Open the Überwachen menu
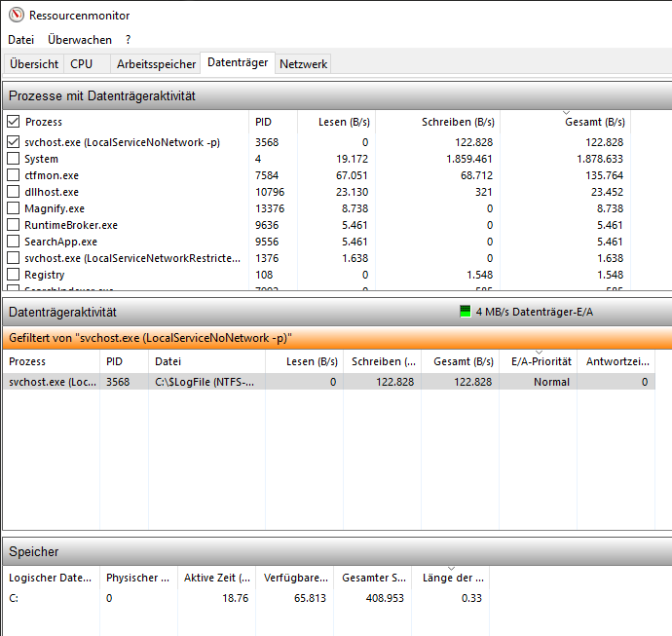The image size is (672, 636). point(80,40)
